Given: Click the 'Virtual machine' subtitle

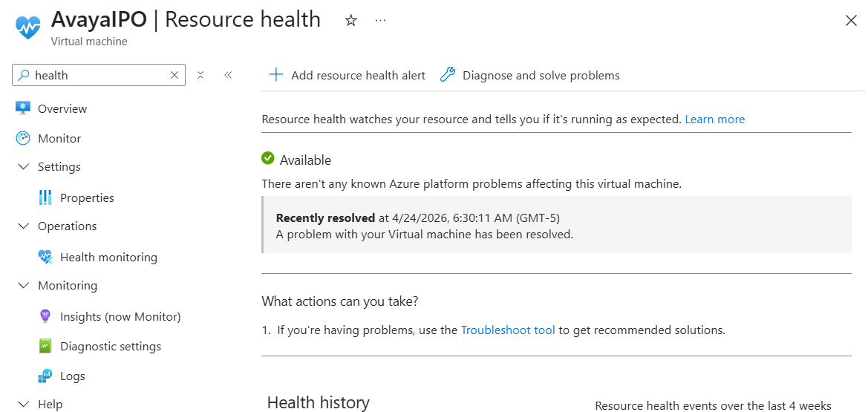Looking at the screenshot, I should [88, 42].
